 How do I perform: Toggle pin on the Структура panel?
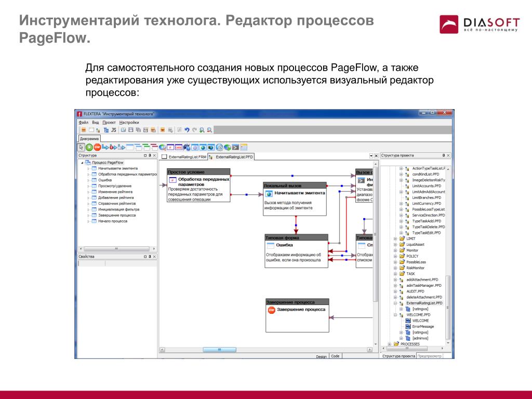(x=150, y=155)
